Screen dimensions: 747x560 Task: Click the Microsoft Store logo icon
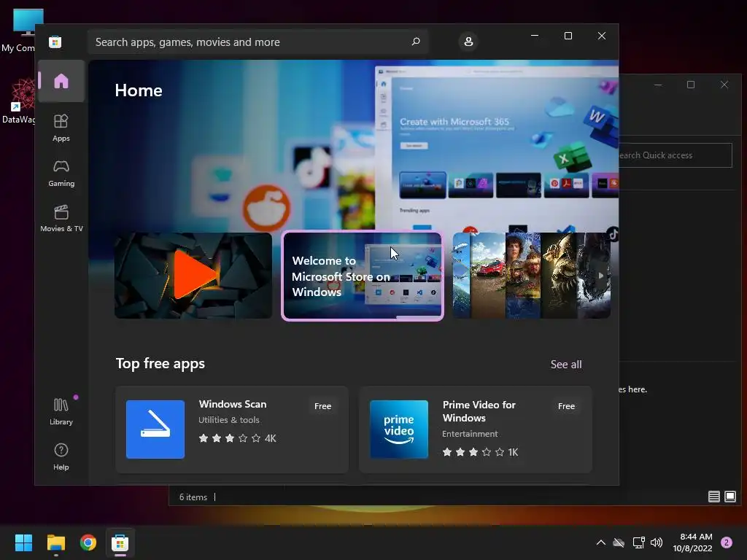click(55, 42)
